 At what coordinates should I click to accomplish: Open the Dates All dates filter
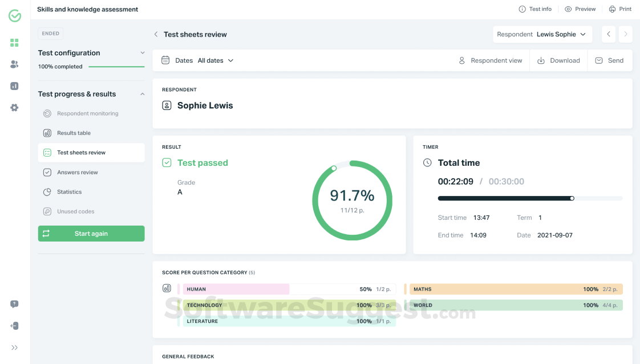tap(197, 60)
